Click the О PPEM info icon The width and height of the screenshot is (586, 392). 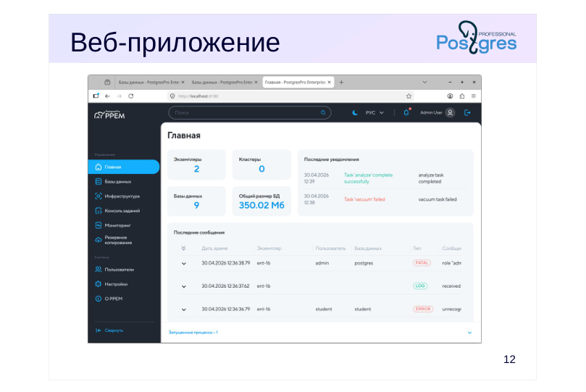(x=99, y=299)
